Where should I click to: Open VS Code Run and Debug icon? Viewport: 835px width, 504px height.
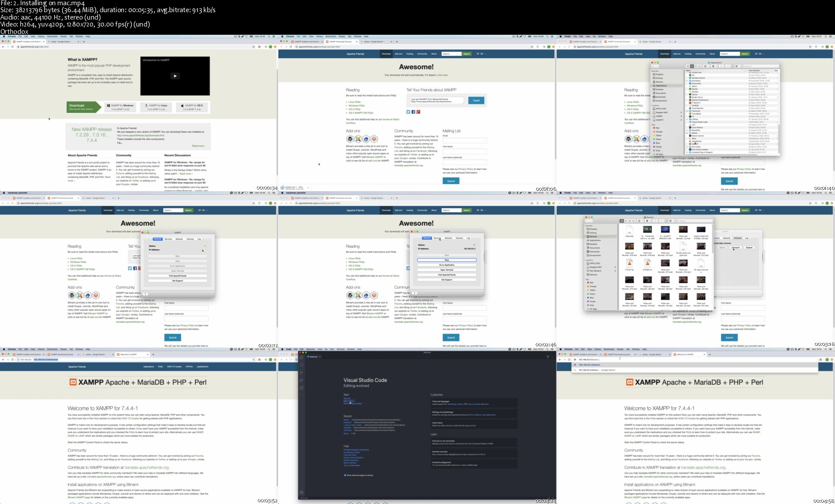click(x=301, y=380)
